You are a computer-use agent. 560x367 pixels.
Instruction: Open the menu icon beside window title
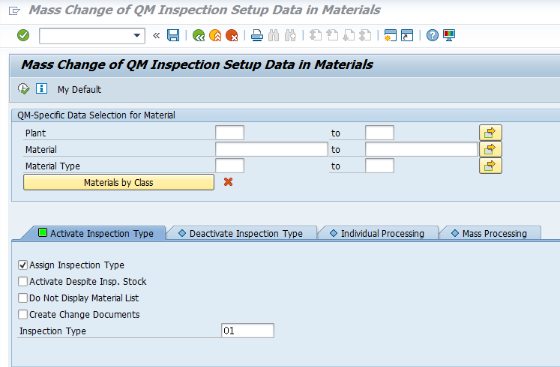(x=14, y=11)
